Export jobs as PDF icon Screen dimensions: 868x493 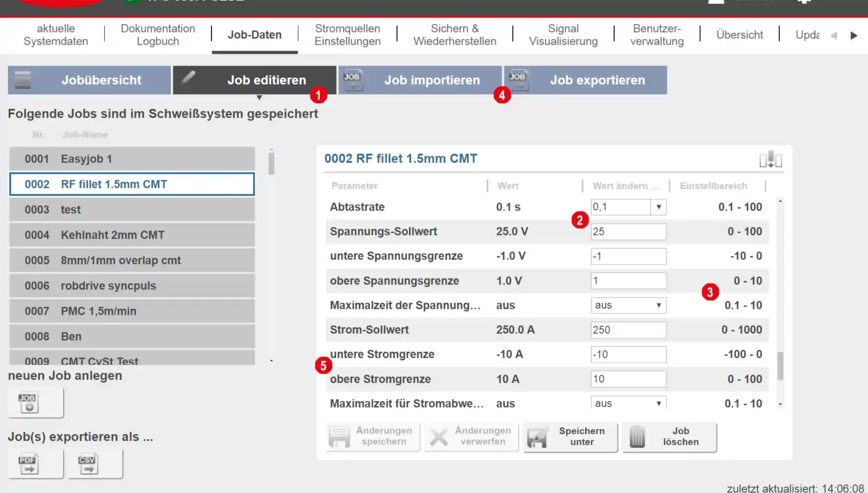35,464
